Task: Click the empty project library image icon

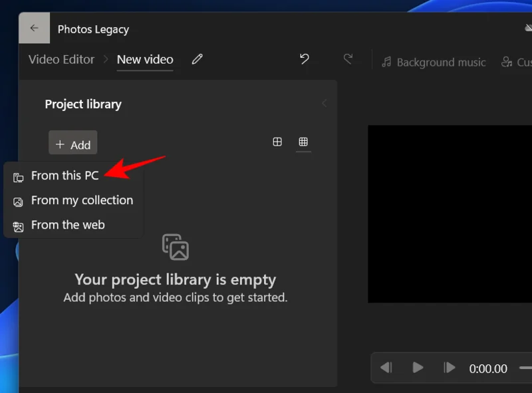Action: [176, 247]
